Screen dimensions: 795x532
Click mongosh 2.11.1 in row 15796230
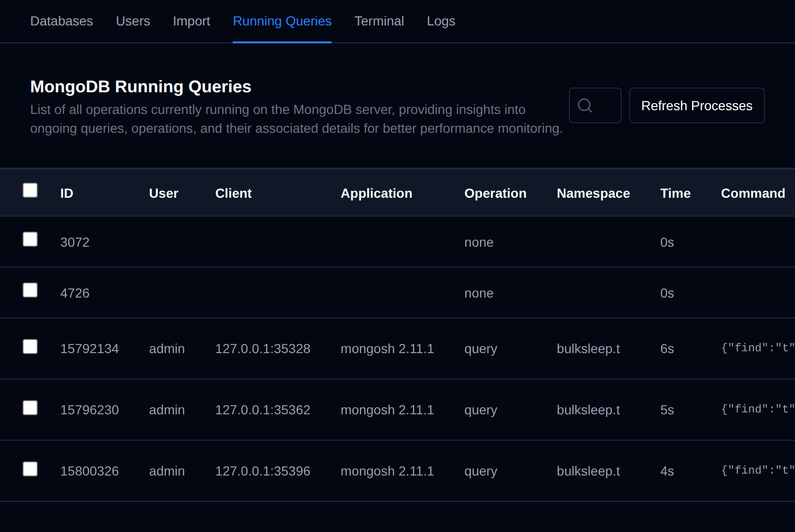[x=387, y=410]
